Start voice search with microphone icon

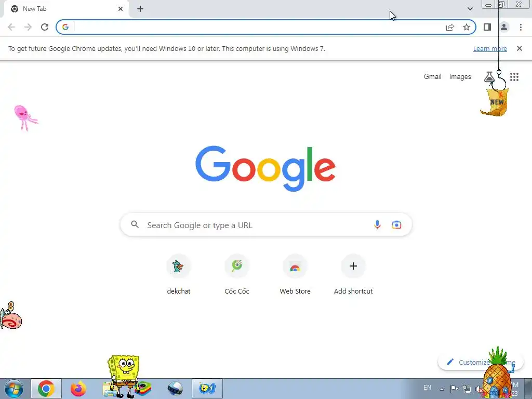(377, 224)
